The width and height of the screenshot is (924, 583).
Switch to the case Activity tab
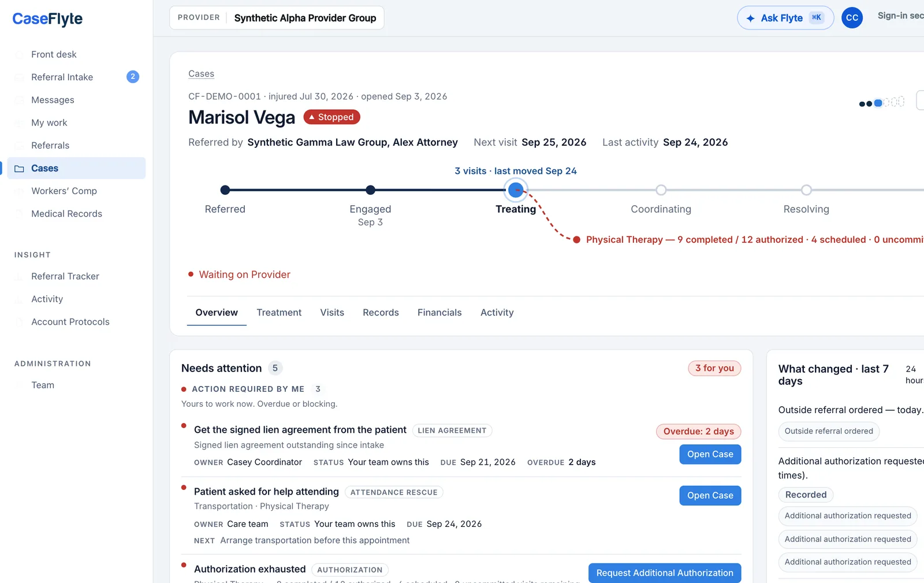[x=497, y=313]
